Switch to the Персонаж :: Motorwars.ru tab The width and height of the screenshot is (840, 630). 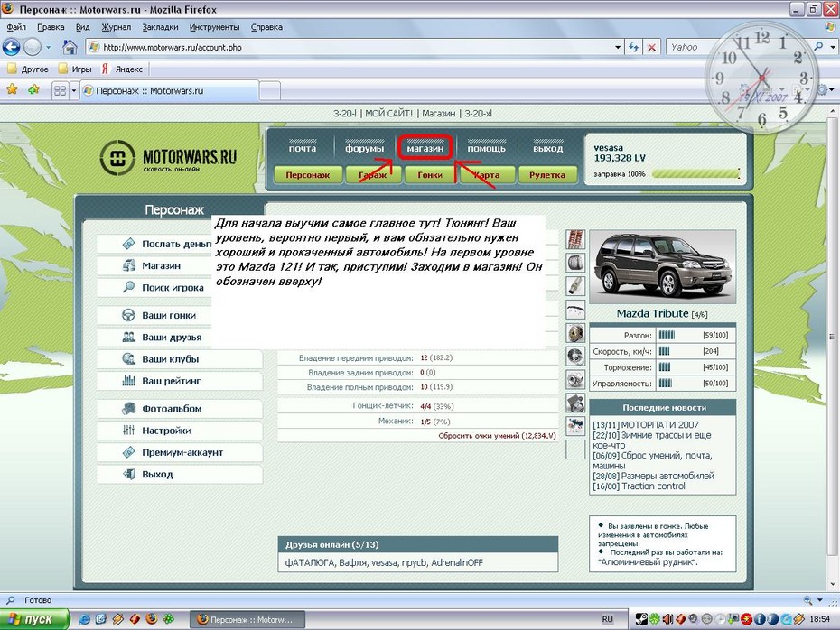click(x=169, y=90)
